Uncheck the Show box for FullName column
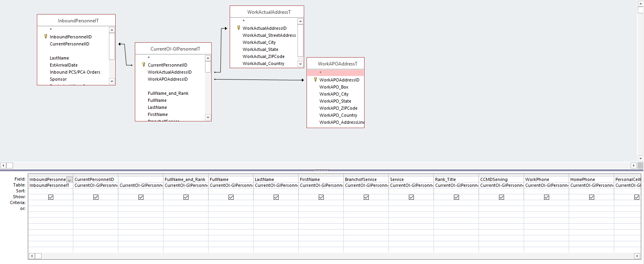This screenshot has width=644, height=264. [x=231, y=197]
